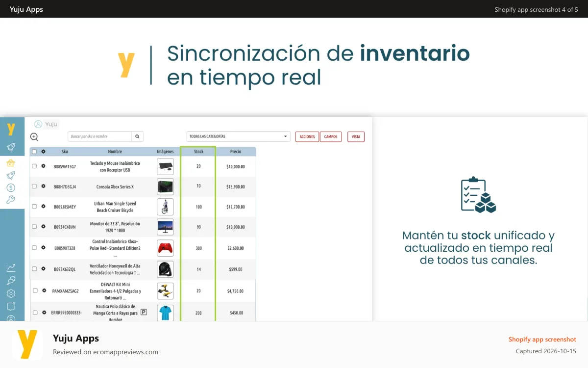Click the Yuju Apps logo in footer
Screen dimensions: 588x368
[x=27, y=344]
